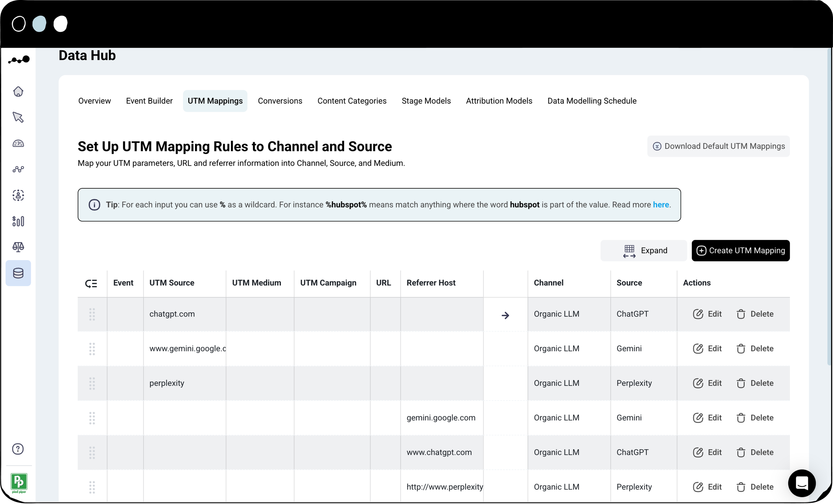Open the Event Builder tab
This screenshot has height=504, width=833.
coord(149,101)
